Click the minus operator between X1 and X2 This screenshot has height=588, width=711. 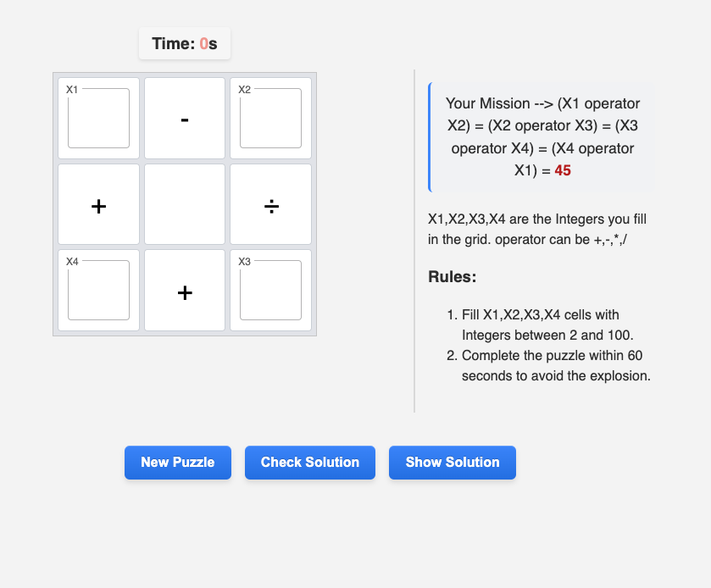185,119
